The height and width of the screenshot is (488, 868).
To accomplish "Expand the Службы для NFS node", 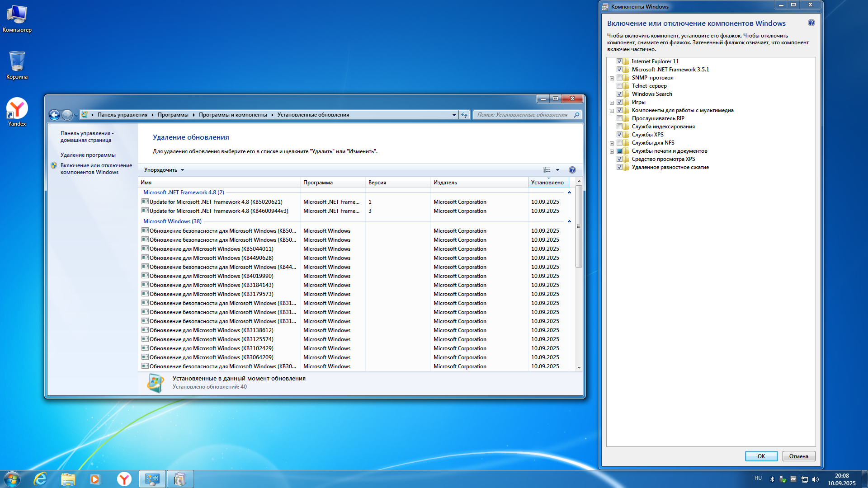I will [612, 142].
